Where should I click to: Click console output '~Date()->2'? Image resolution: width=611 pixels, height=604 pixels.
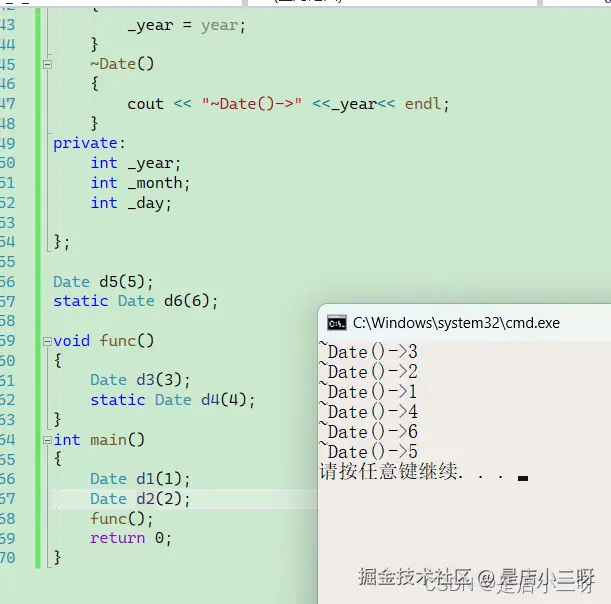[369, 371]
